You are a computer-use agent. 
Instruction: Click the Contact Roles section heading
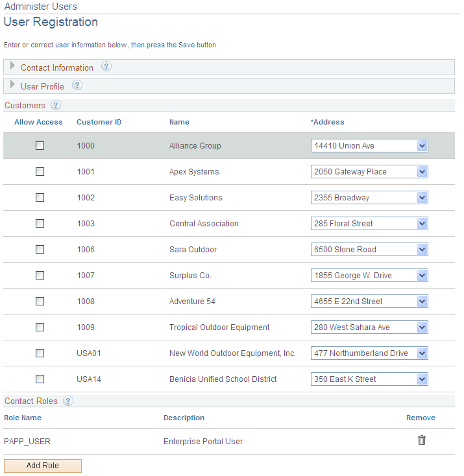pos(31,401)
